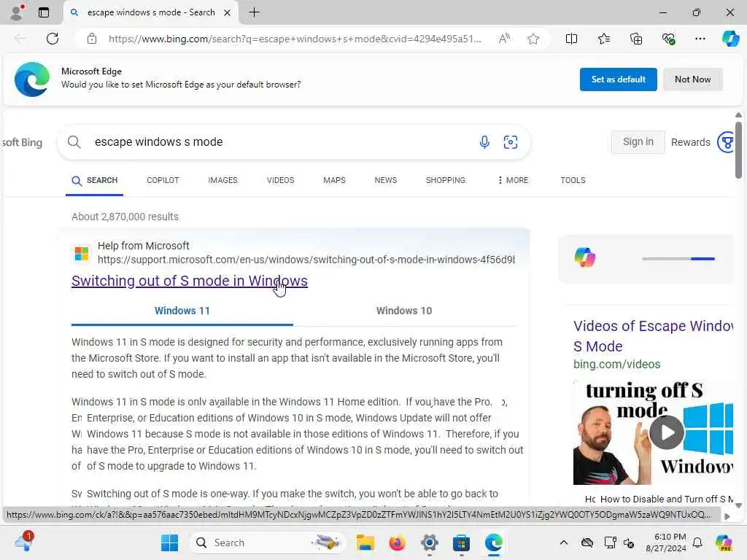Viewport: 747px width, 560px height.
Task: Open Browser essentials heart icon
Action: click(x=668, y=39)
